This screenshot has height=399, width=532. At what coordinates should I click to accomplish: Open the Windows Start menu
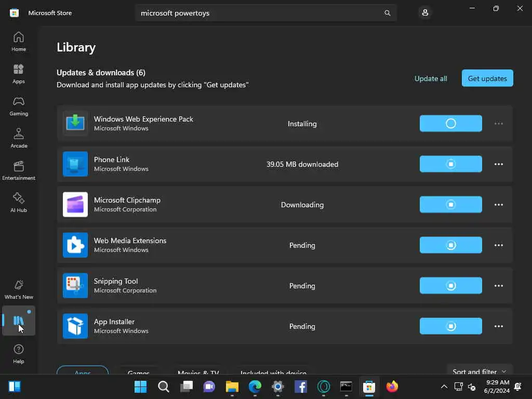tap(140, 387)
